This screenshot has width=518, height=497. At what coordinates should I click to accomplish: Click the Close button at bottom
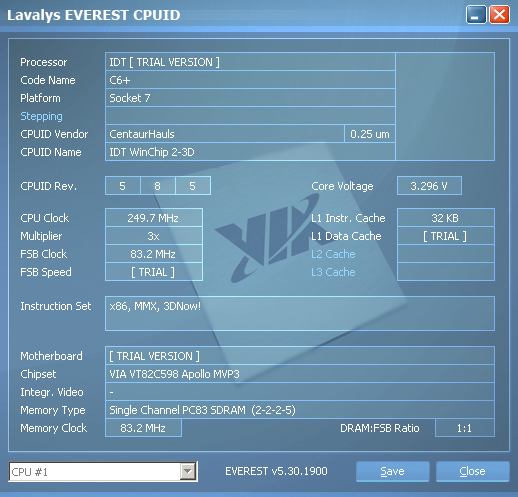point(472,471)
